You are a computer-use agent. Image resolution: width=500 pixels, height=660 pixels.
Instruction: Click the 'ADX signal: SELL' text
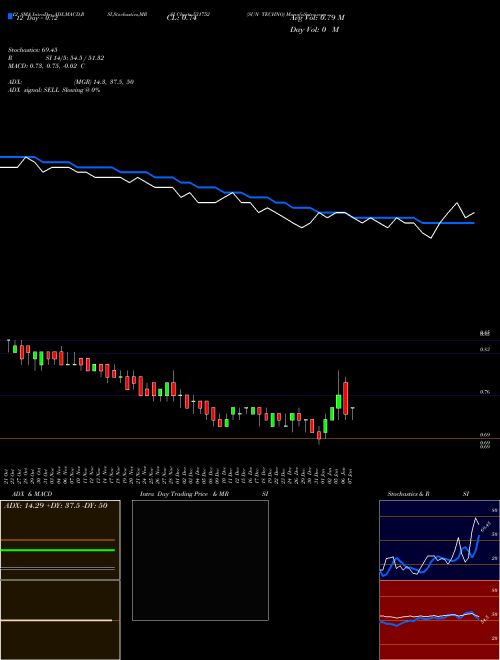click(34, 90)
